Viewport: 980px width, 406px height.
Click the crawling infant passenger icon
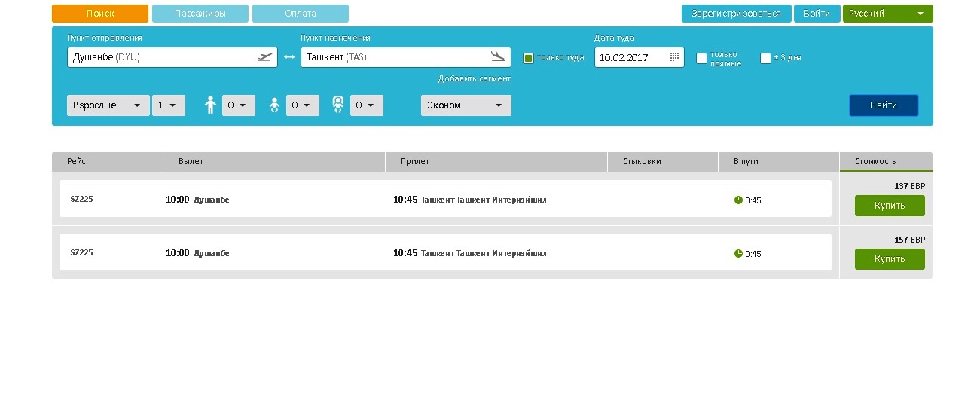[x=274, y=105]
